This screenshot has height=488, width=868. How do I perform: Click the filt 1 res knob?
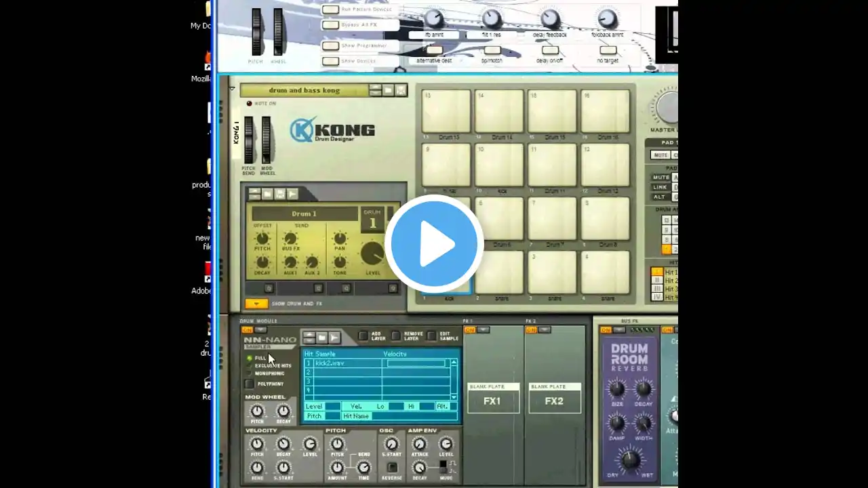pyautogui.click(x=492, y=18)
